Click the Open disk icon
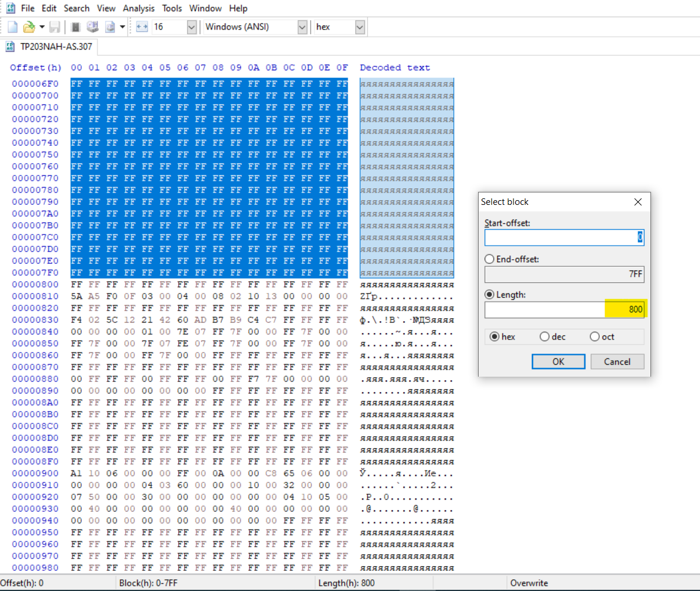Screen dimensions: 700x591 (92, 27)
